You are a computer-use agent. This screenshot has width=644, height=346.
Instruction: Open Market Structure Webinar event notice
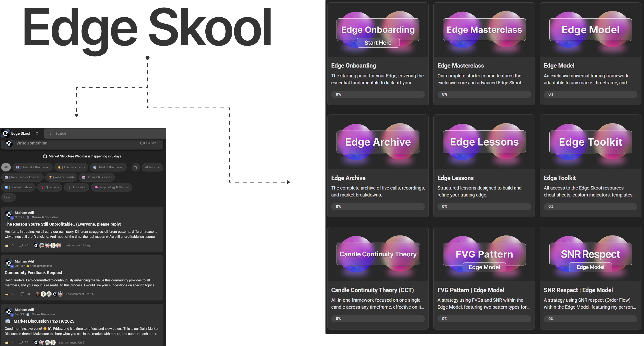82,156
